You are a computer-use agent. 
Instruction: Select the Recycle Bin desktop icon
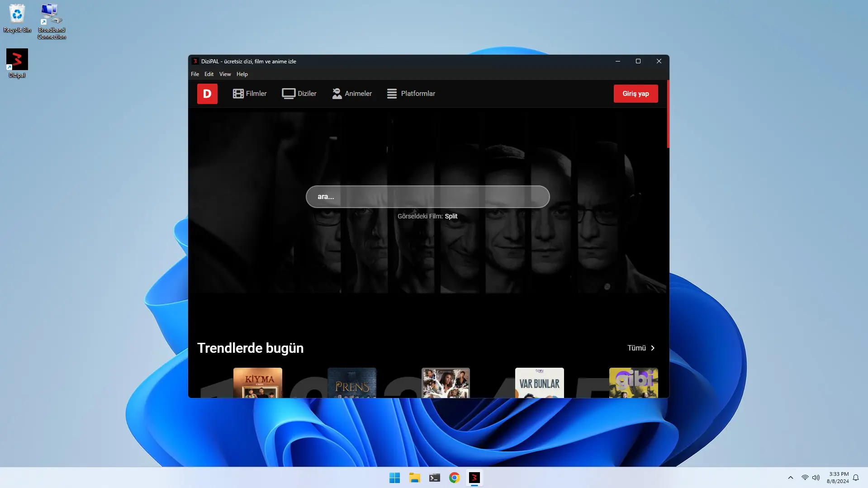(17, 19)
